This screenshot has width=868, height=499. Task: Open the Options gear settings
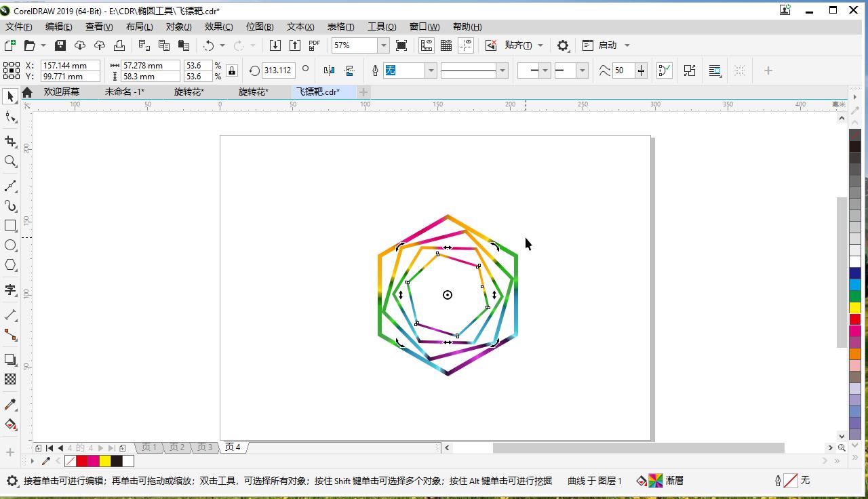click(x=563, y=45)
